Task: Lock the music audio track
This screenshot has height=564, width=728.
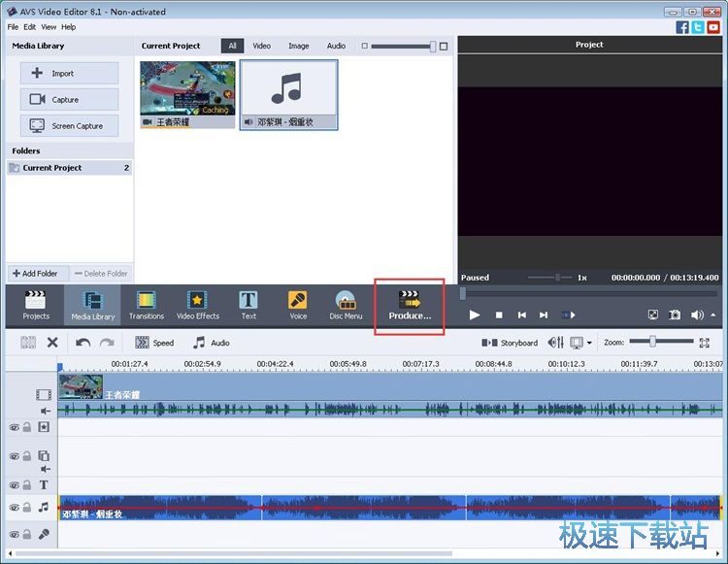Action: (27, 507)
